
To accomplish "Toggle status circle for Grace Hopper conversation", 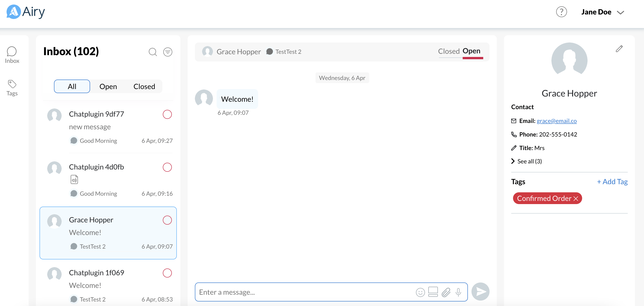I will [x=167, y=220].
